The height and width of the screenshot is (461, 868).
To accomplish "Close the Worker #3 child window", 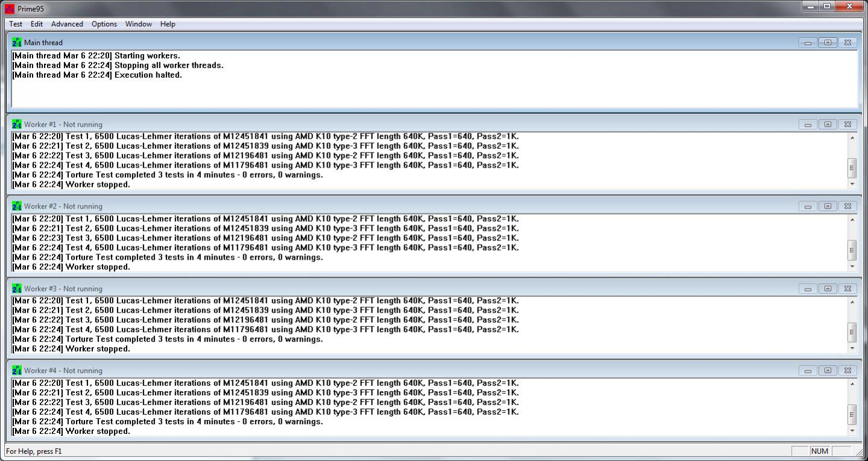I will click(x=847, y=288).
